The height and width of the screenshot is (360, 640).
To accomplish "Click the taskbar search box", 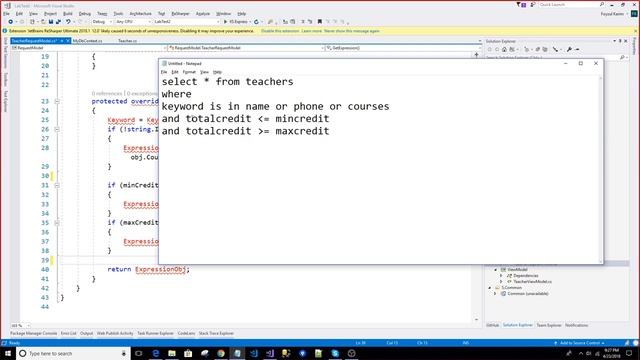I will click(x=73, y=353).
